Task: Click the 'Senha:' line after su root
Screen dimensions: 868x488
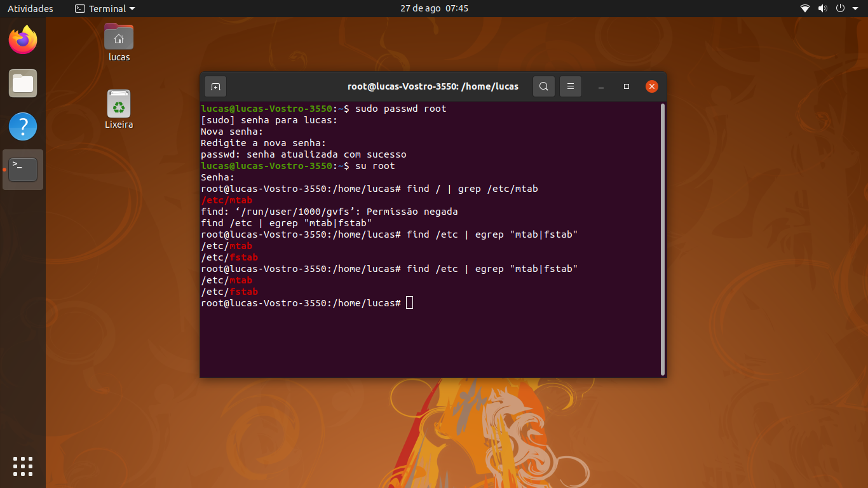Action: 218,177
